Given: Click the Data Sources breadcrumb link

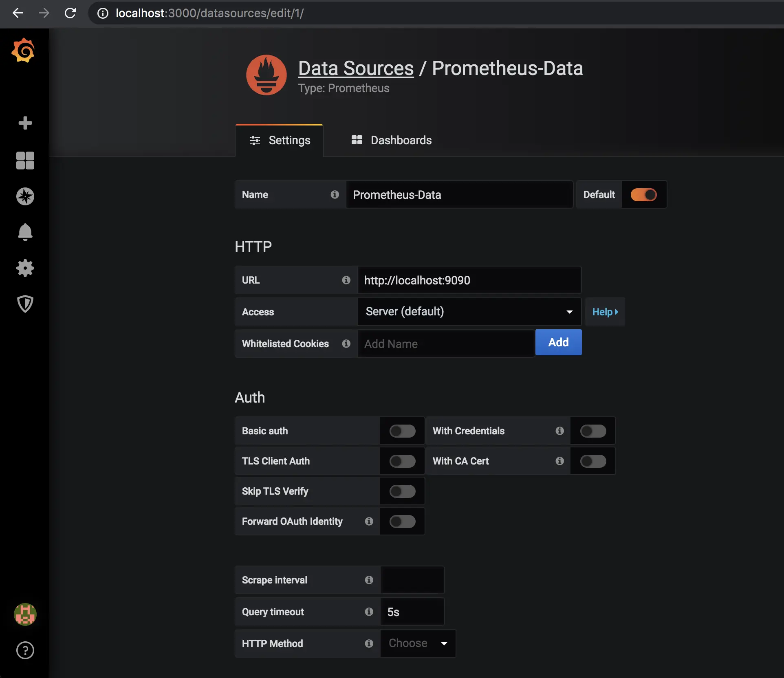Looking at the screenshot, I should tap(356, 68).
